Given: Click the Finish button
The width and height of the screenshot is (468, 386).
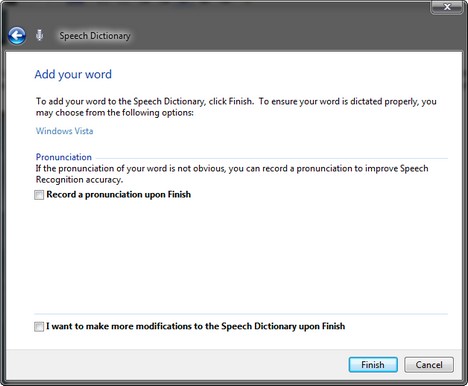Looking at the screenshot, I should point(373,365).
